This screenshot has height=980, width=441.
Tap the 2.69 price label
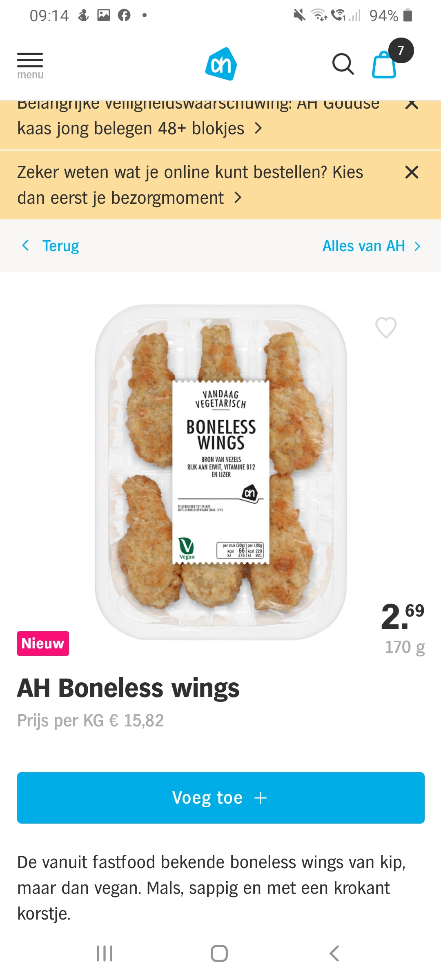click(403, 617)
